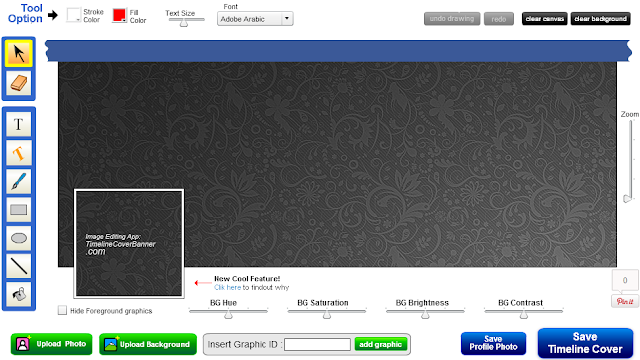Select the ellipse shape tool

coord(18,238)
